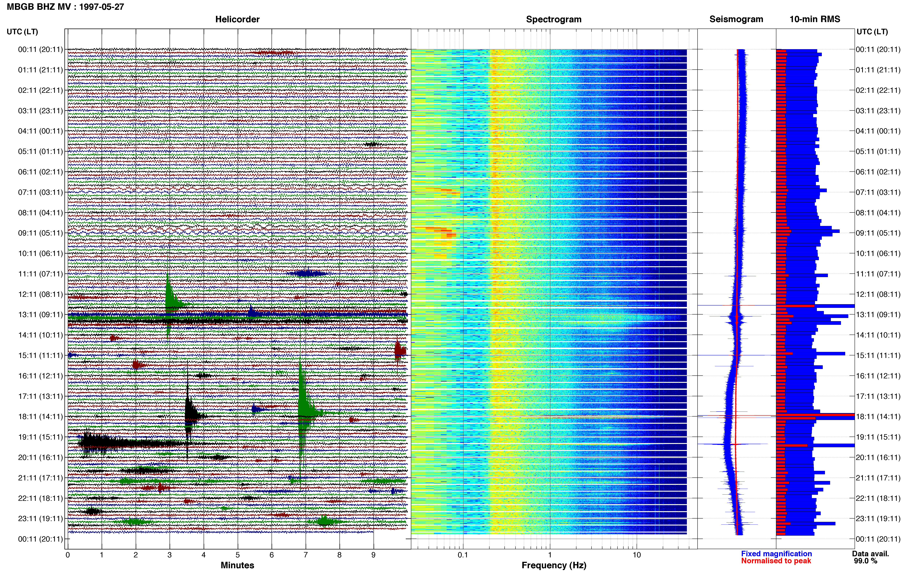Select the left-axis time label '05:11 (01:11)'
The width and height of the screenshot is (924, 578).
pos(40,151)
